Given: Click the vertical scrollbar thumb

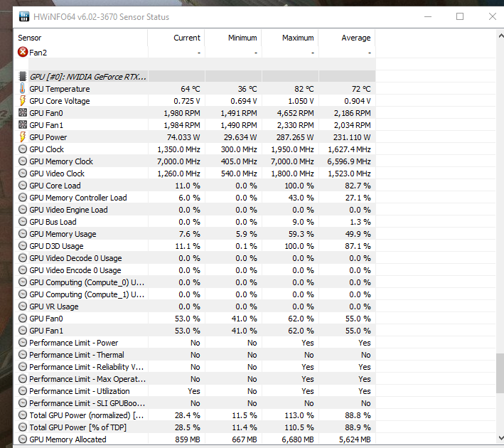Looking at the screenshot, I should (500, 373).
